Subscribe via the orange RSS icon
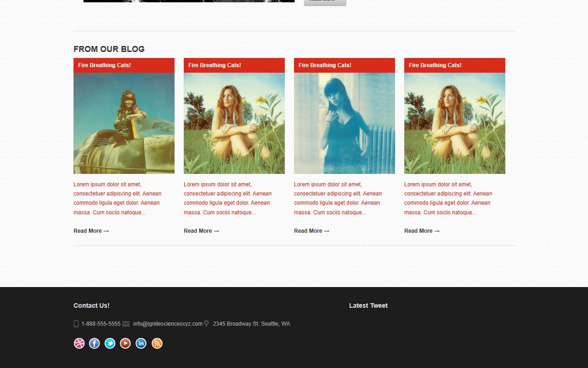This screenshot has height=368, width=588. 157,343
